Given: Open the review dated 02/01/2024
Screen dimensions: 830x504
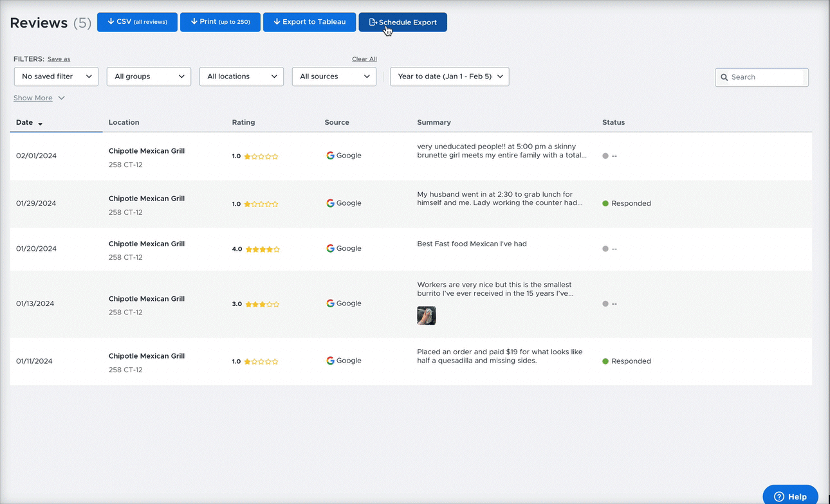Looking at the screenshot, I should click(x=411, y=156).
